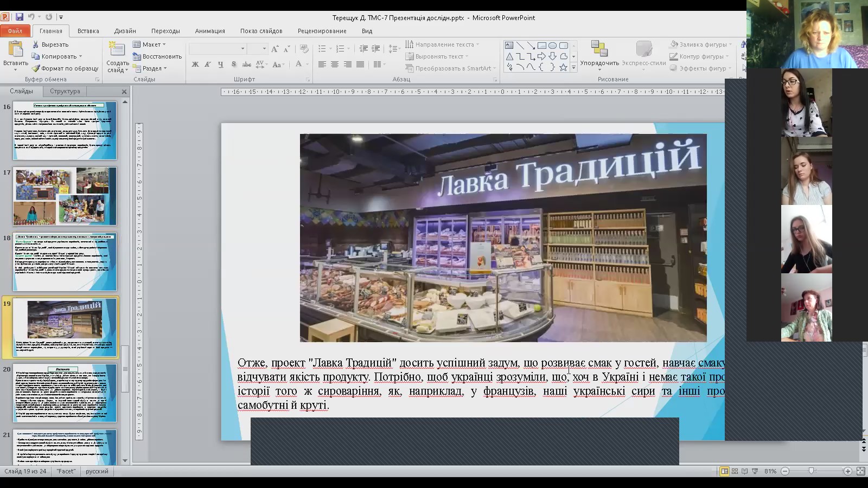868x488 pixels.
Task: Click the Slide Show view icon
Action: [755, 471]
